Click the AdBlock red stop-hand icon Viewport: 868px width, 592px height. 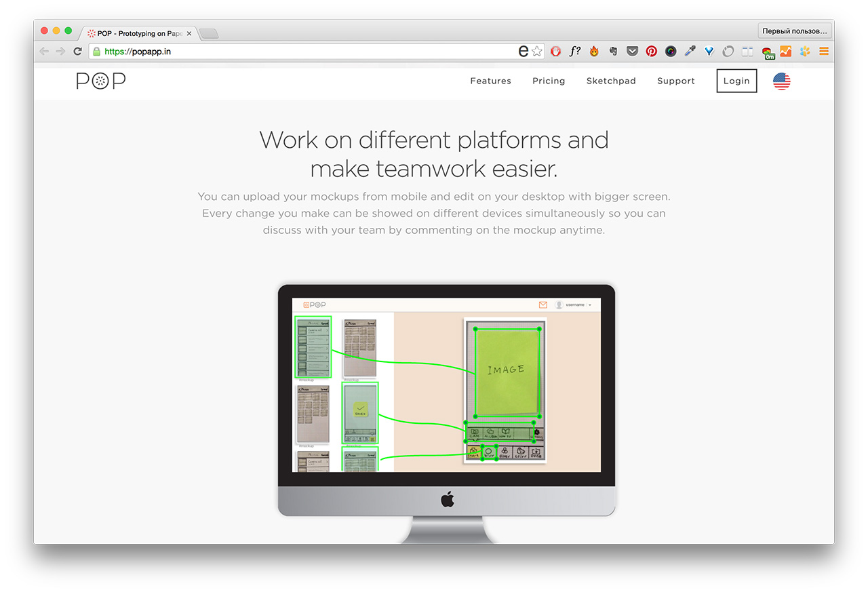555,51
